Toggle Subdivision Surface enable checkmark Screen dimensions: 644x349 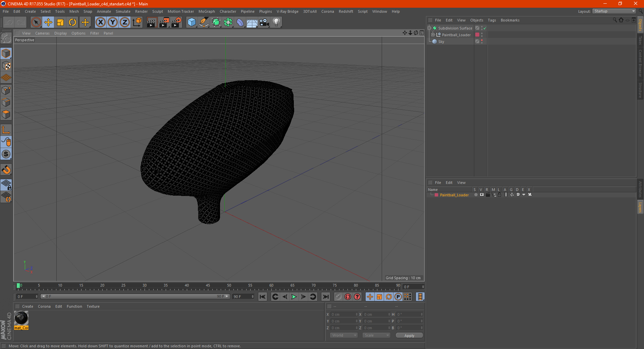[485, 28]
